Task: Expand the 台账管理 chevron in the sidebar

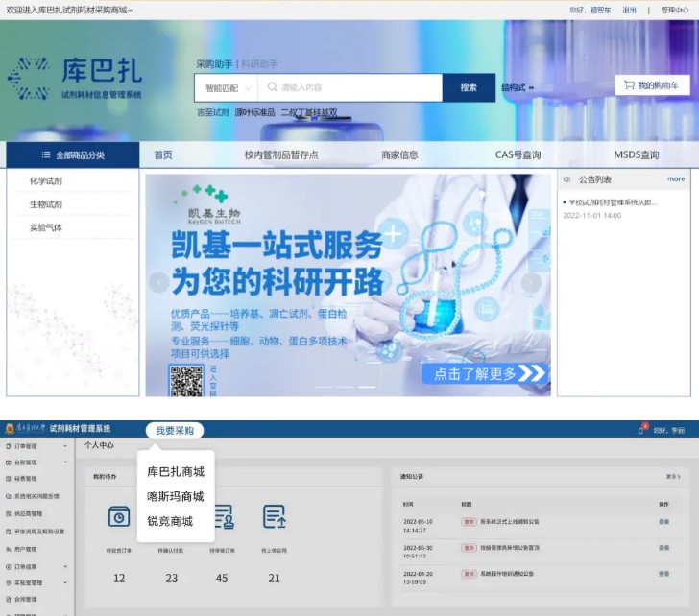Action: click(65, 462)
